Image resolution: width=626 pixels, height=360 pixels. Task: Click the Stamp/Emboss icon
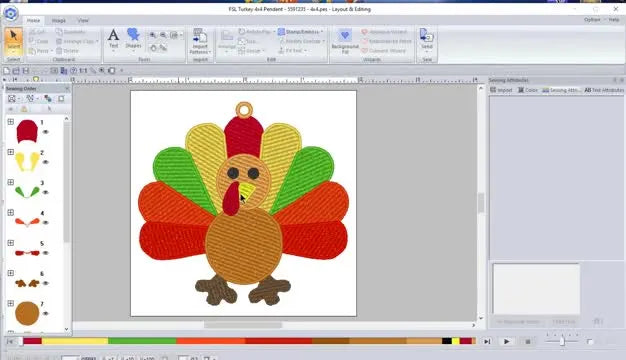281,32
